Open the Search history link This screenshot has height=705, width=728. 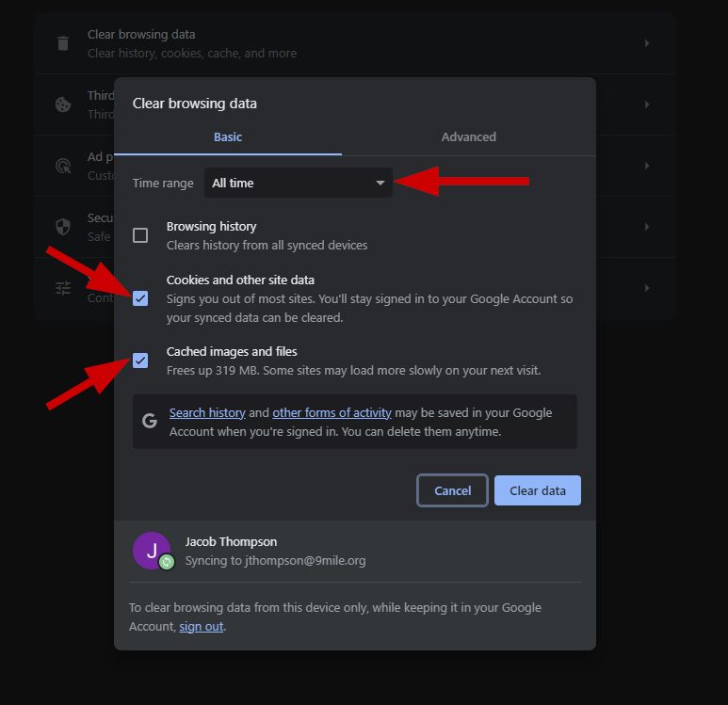coord(207,412)
